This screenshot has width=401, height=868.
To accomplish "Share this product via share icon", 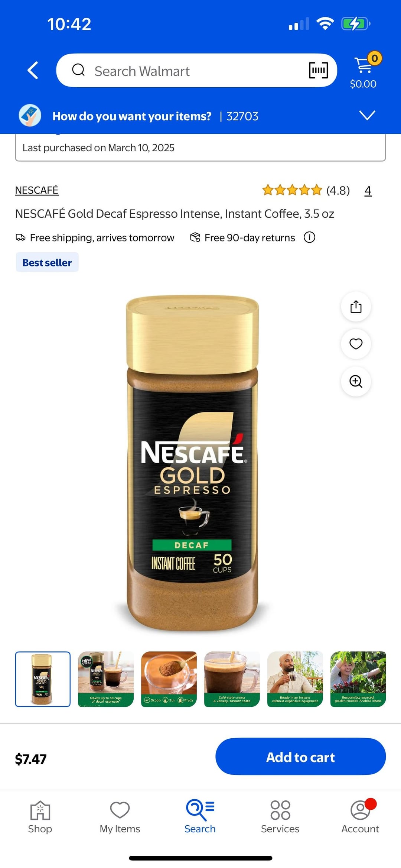I will click(x=356, y=307).
